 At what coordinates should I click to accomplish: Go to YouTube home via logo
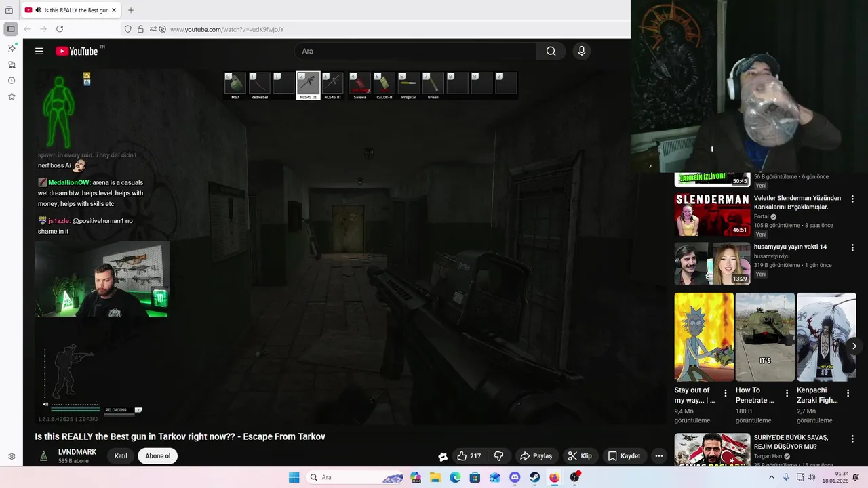pyautogui.click(x=77, y=52)
